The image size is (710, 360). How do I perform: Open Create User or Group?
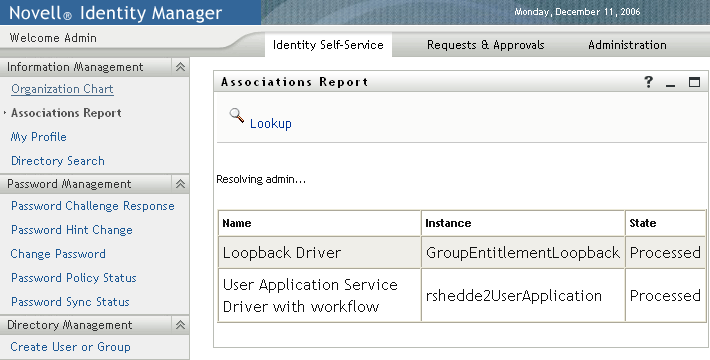[71, 347]
